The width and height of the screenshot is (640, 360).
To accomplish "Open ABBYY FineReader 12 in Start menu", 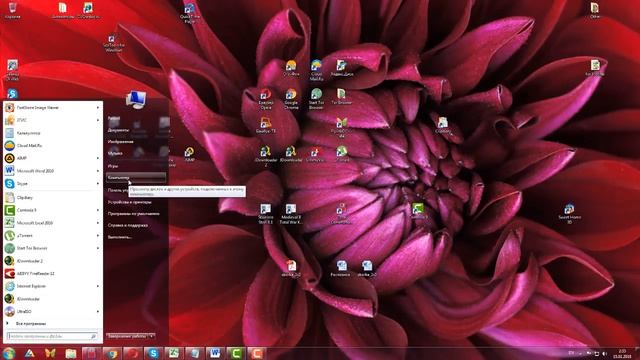I will coord(52,273).
